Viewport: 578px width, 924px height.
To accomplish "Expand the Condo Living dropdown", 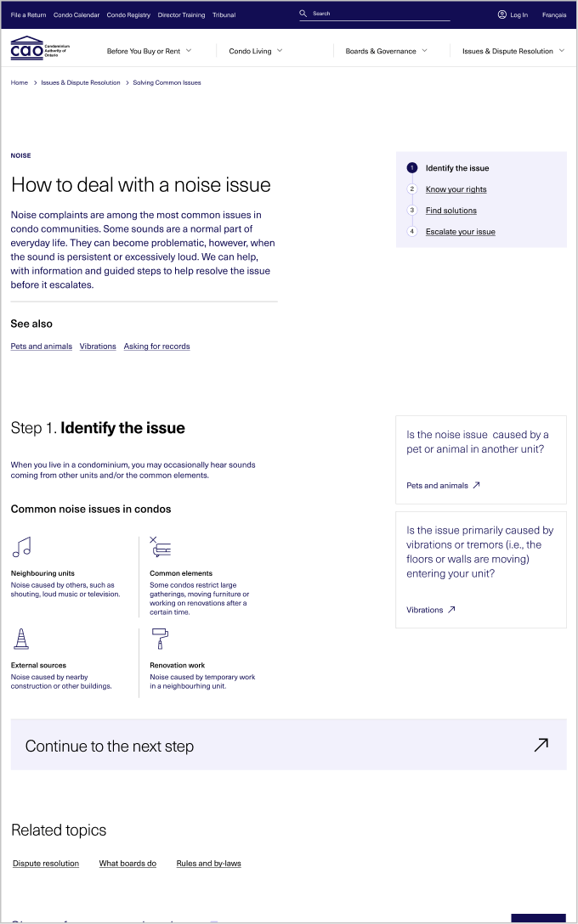I will (256, 51).
